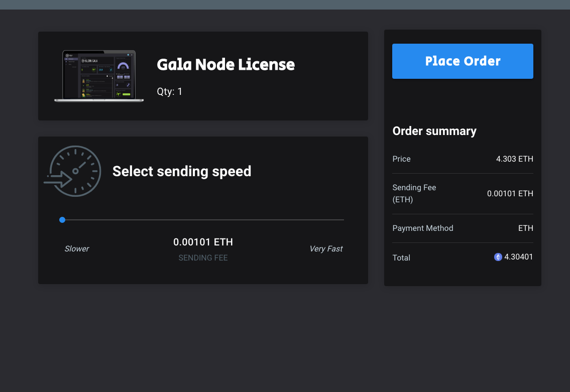
Task: Click the Price label
Action: (401, 159)
